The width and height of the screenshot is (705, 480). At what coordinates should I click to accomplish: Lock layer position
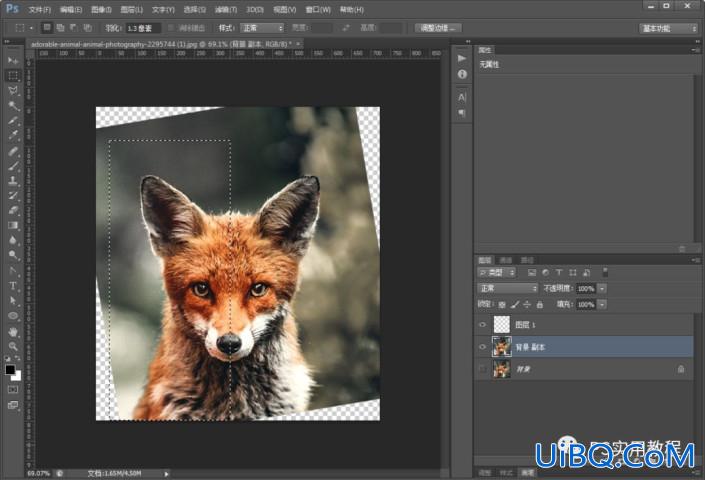pyautogui.click(x=527, y=305)
